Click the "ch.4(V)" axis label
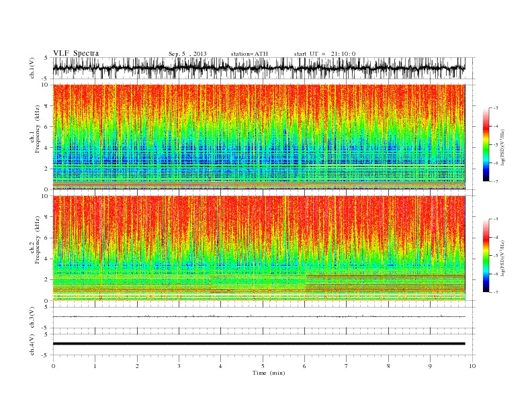Screen dimensions: 532x411 click(x=32, y=345)
